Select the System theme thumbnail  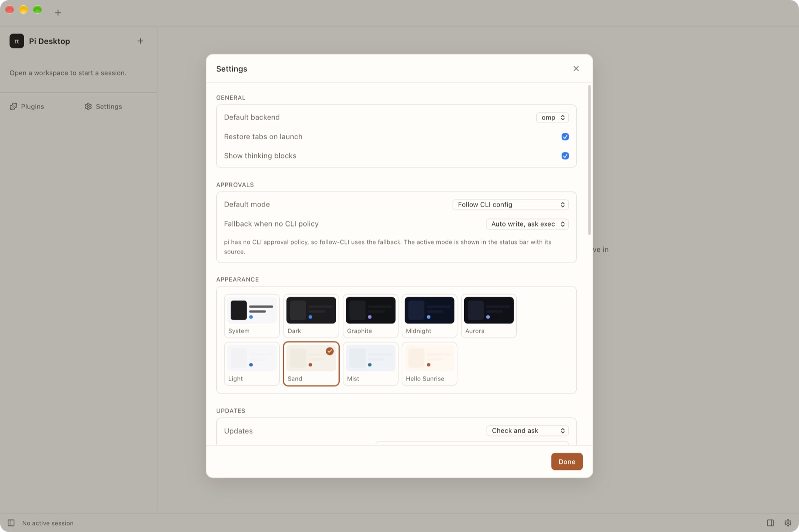[x=252, y=316]
